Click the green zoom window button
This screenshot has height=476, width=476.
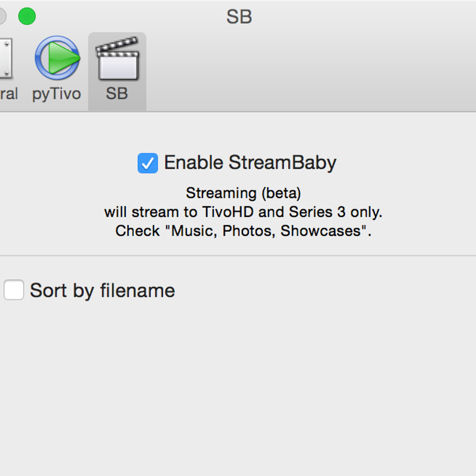tap(27, 16)
